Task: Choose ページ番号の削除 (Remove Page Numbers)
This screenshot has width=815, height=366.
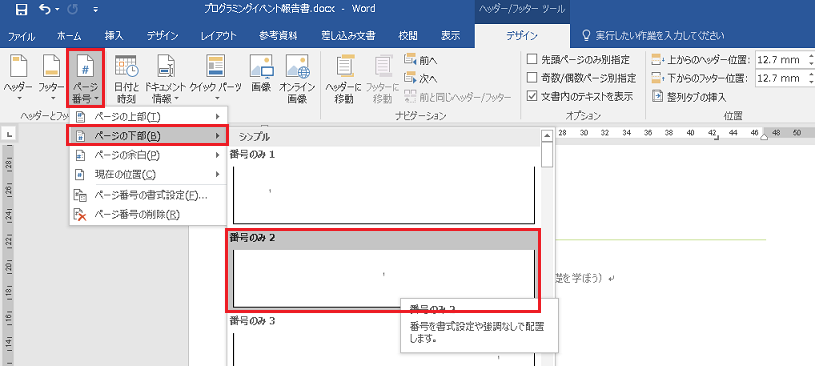Action: tap(148, 214)
